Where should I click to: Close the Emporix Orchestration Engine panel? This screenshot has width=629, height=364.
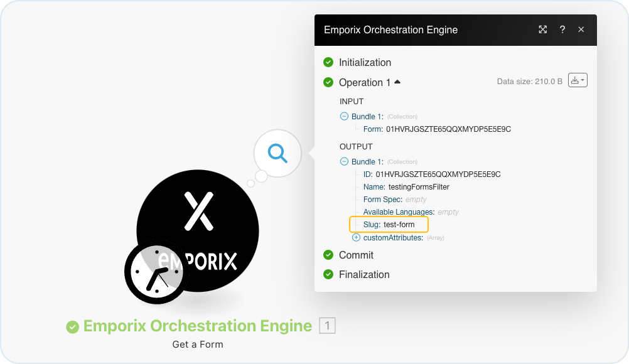[581, 29]
